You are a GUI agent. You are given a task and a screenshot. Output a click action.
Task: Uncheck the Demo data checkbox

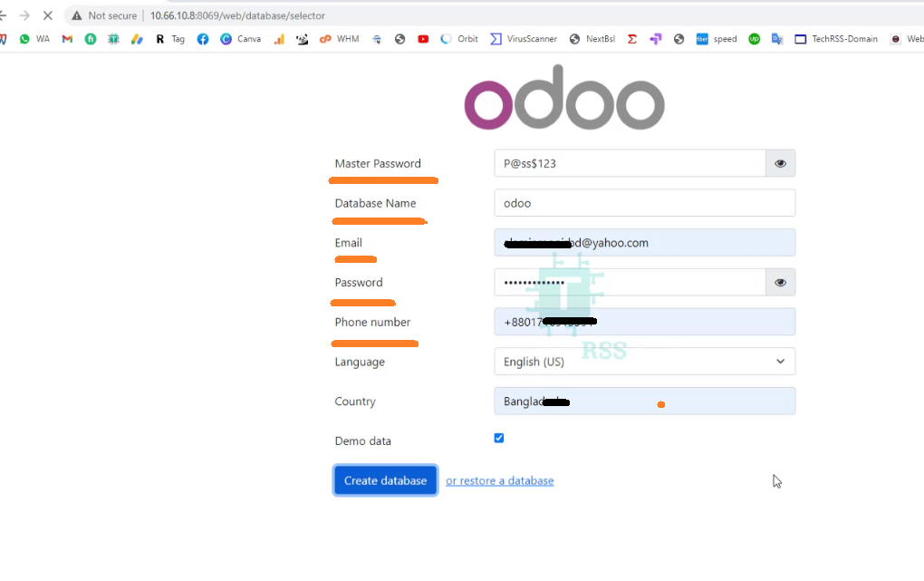tap(499, 438)
